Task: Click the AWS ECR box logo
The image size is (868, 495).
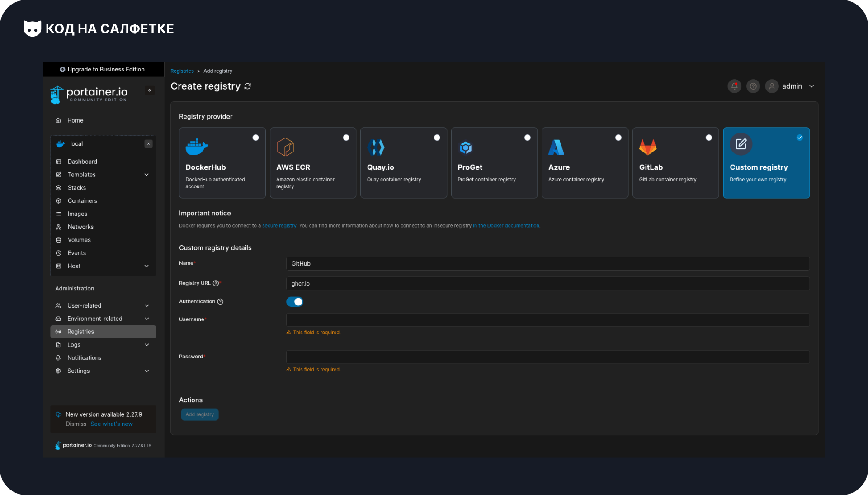Action: (x=285, y=147)
